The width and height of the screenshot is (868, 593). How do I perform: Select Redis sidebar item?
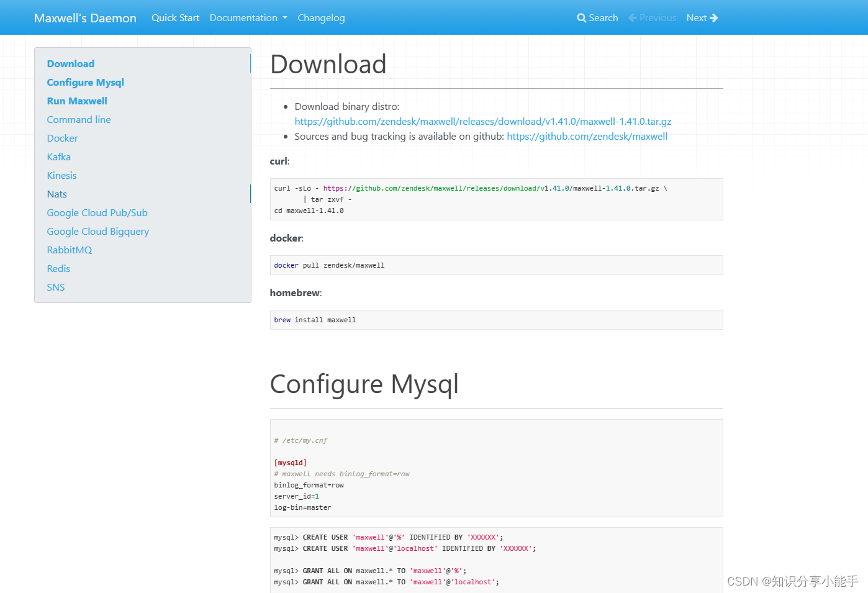click(59, 268)
